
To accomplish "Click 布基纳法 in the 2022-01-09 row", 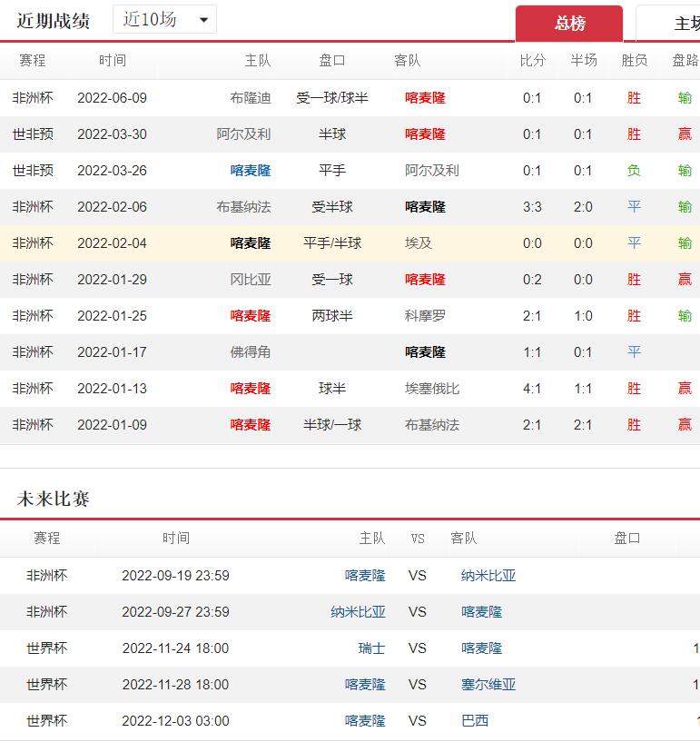I will 432,425.
